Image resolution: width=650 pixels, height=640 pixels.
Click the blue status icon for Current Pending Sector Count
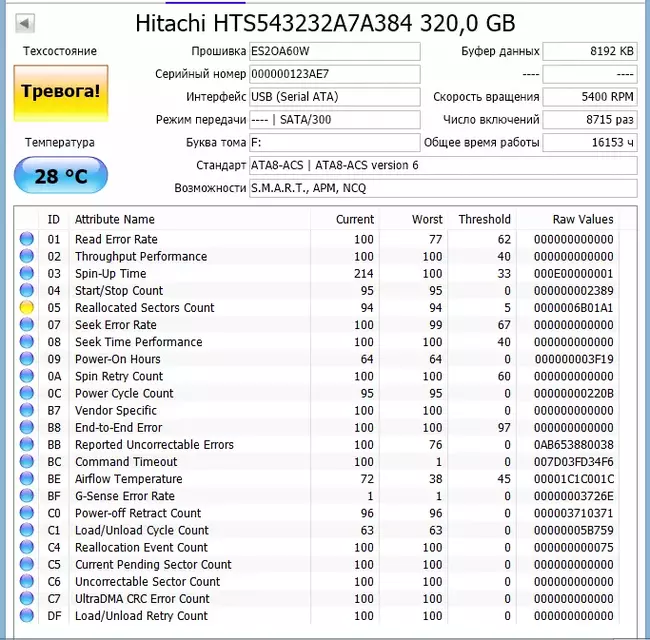point(27,564)
